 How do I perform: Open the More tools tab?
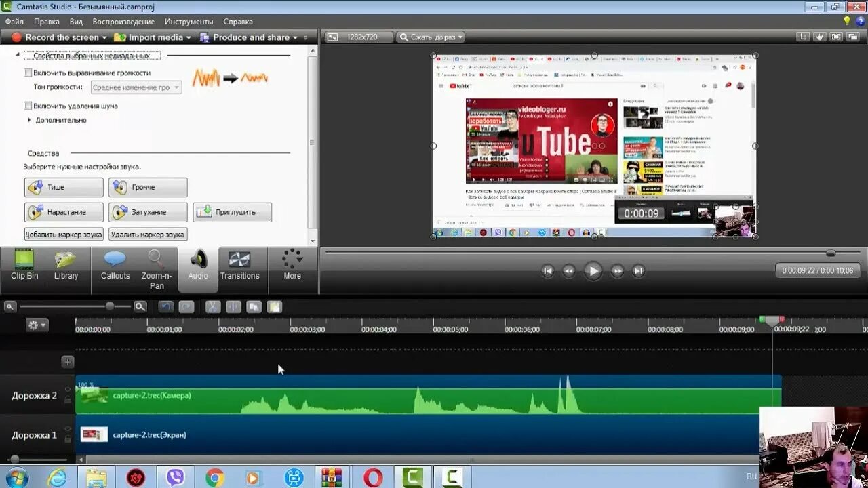tap(292, 266)
